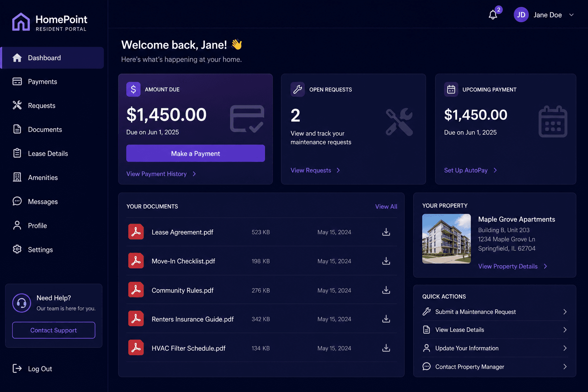Screen dimensions: 588x392
Task: Open the Maple Grove Apartments building thumbnail
Action: pos(446,238)
